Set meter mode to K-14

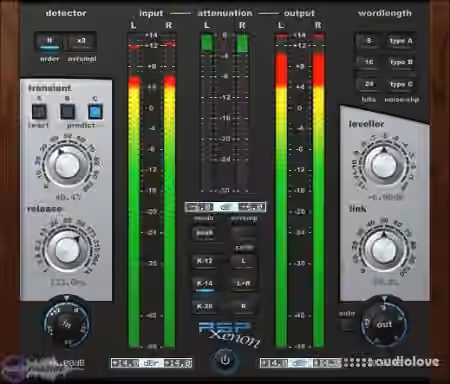(205, 284)
